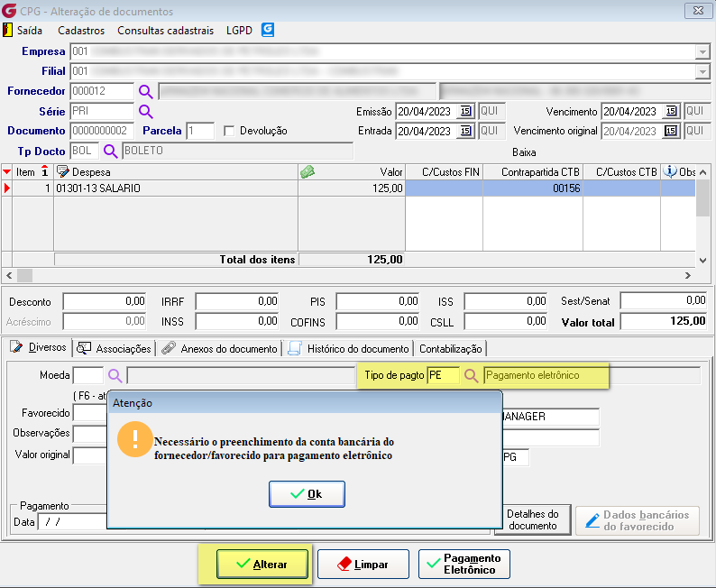Click the orange warning icon in the Atenção dialog
The image size is (716, 588).
tap(135, 439)
